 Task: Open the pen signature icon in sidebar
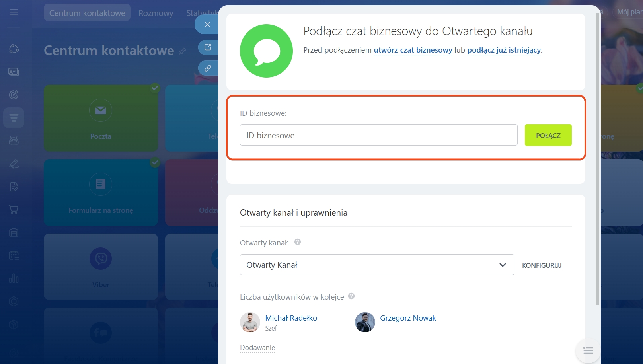[14, 164]
